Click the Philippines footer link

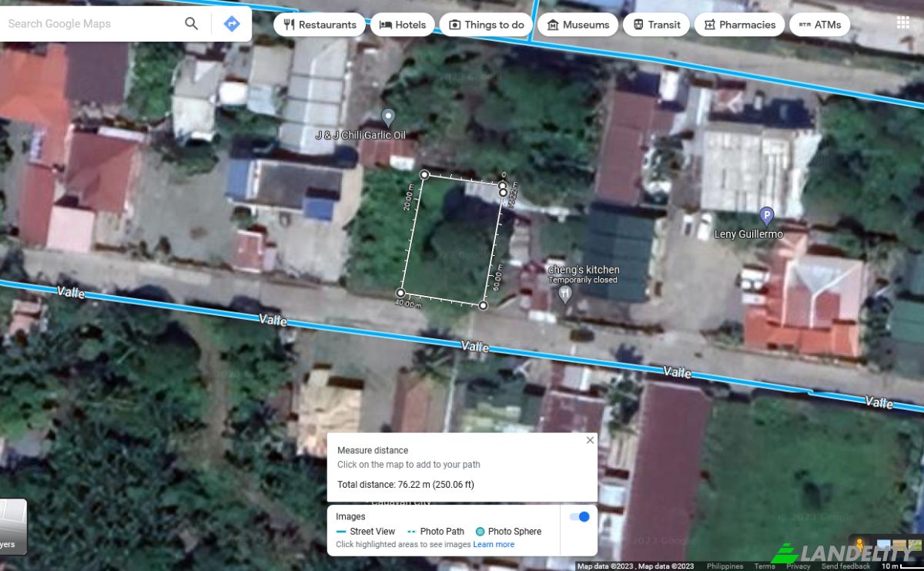[x=725, y=566]
